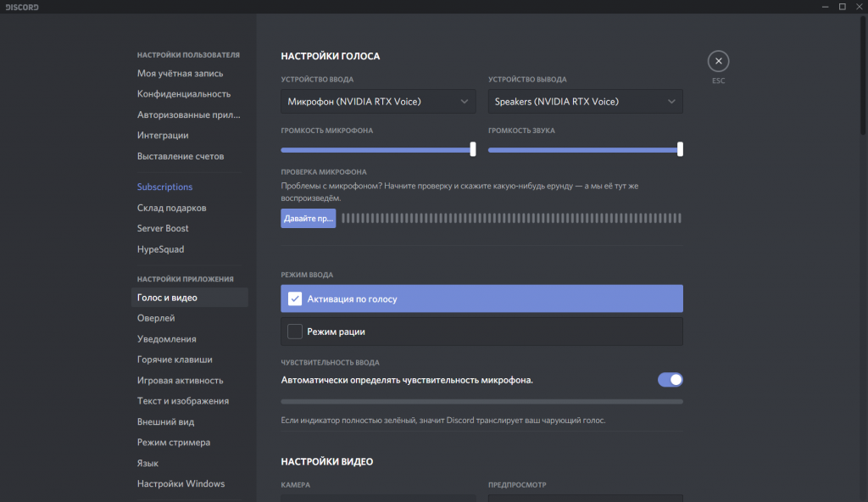This screenshot has height=502, width=868.
Task: Open the input device Микрофон dropdown
Action: (378, 102)
